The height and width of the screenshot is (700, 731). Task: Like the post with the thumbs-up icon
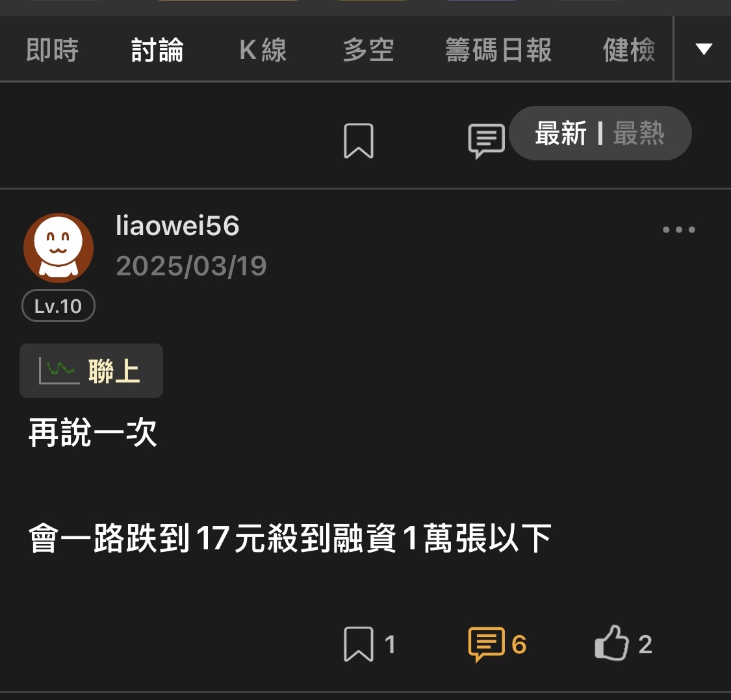tap(611, 643)
